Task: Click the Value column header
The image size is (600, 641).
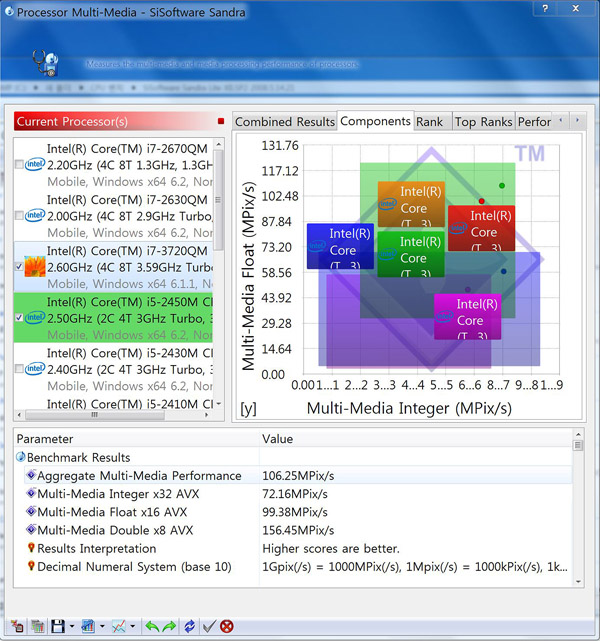Action: click(416, 439)
